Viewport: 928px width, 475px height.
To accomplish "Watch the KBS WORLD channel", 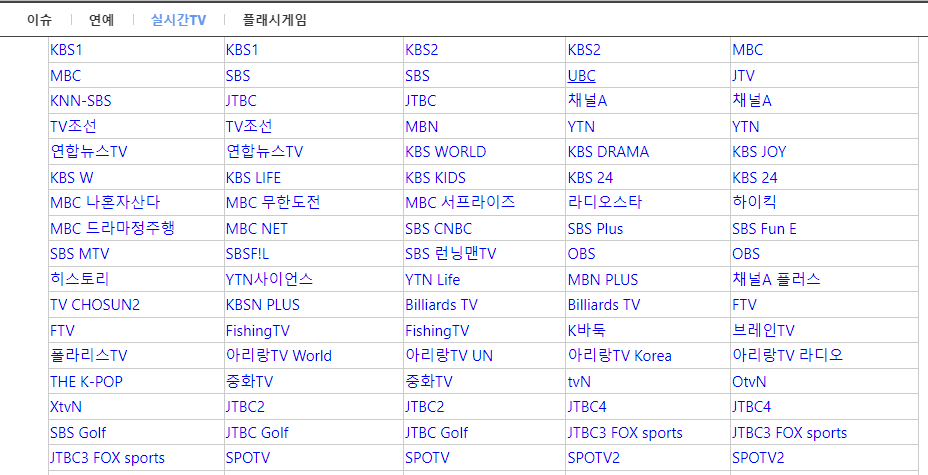I will pos(446,152).
